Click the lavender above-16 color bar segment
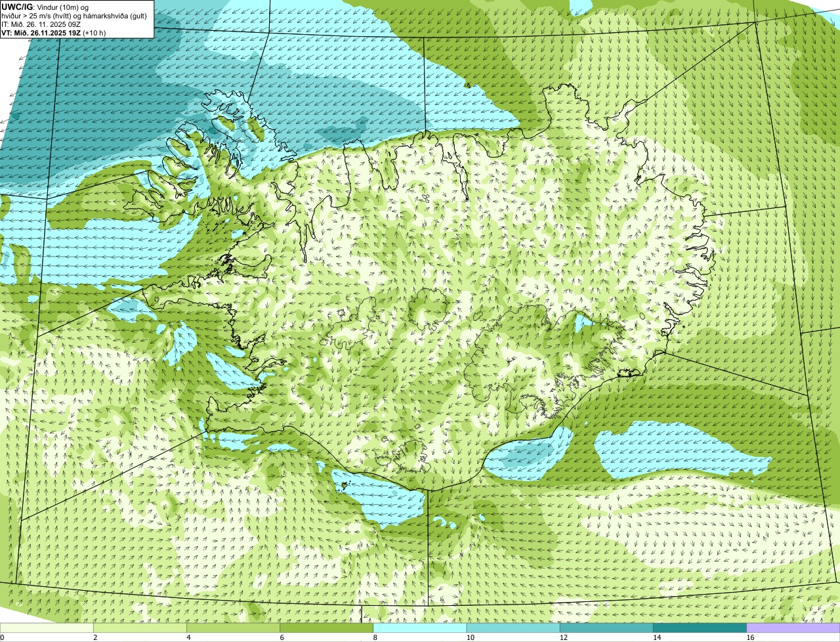The image size is (840, 642). [x=793, y=628]
